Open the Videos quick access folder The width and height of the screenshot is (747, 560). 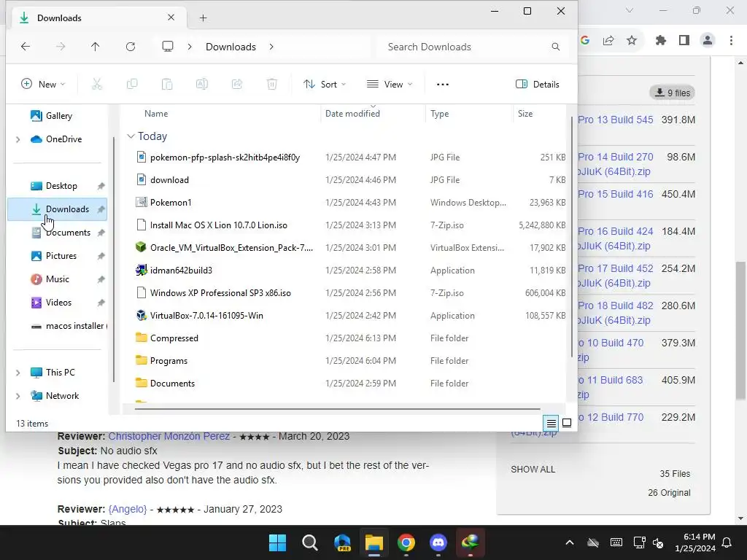pyautogui.click(x=58, y=303)
